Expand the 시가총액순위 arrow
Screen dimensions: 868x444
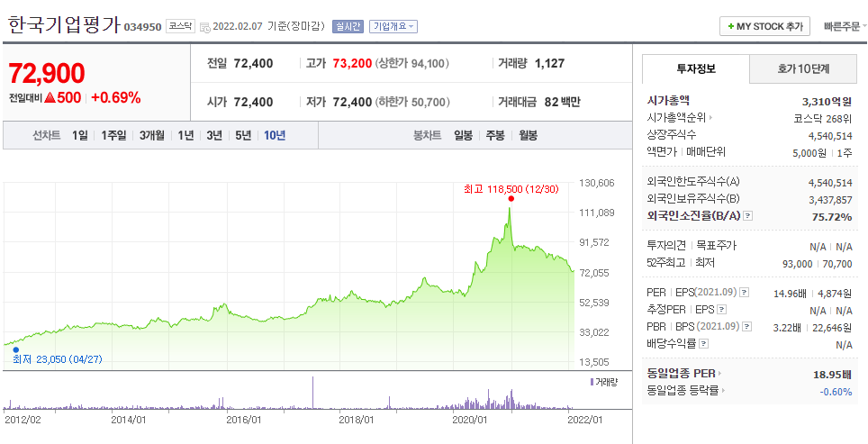[710, 117]
